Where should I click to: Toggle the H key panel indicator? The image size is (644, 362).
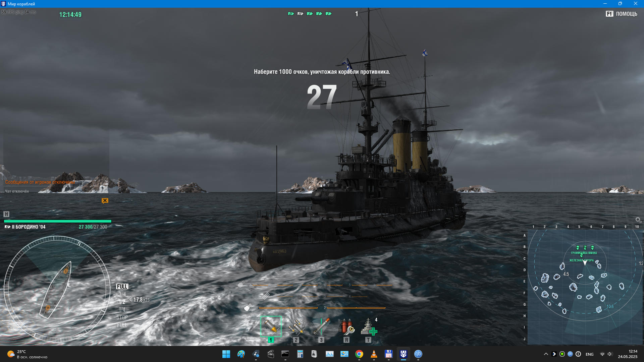pos(6,214)
